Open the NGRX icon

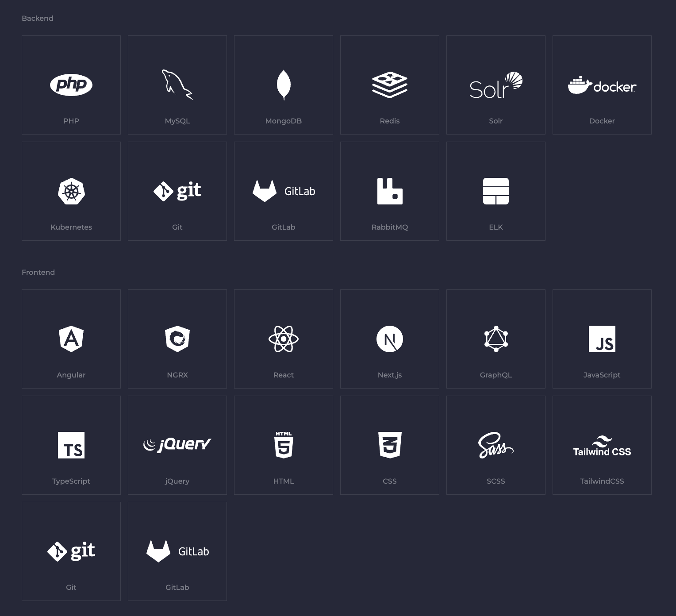point(177,339)
